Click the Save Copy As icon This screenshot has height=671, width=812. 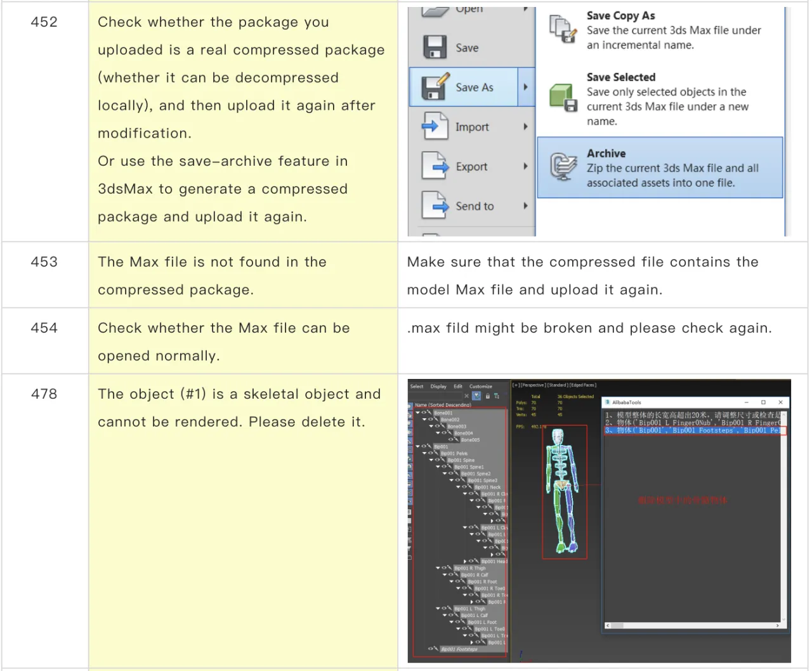tap(562, 30)
